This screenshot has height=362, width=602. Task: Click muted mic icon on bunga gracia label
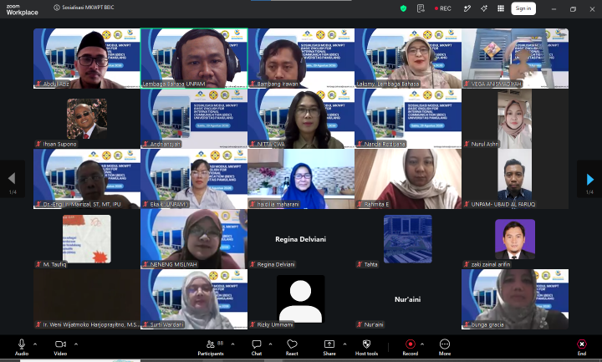pos(467,325)
